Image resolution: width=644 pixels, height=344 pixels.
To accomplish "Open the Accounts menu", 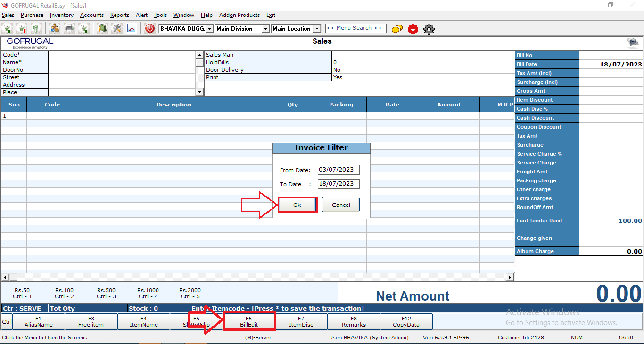I will (x=92, y=15).
